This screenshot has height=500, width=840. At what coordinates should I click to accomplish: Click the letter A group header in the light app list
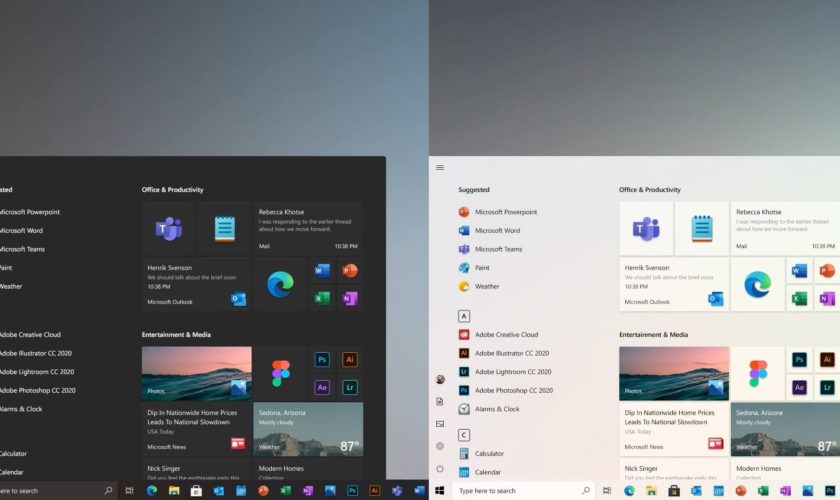[x=464, y=316]
